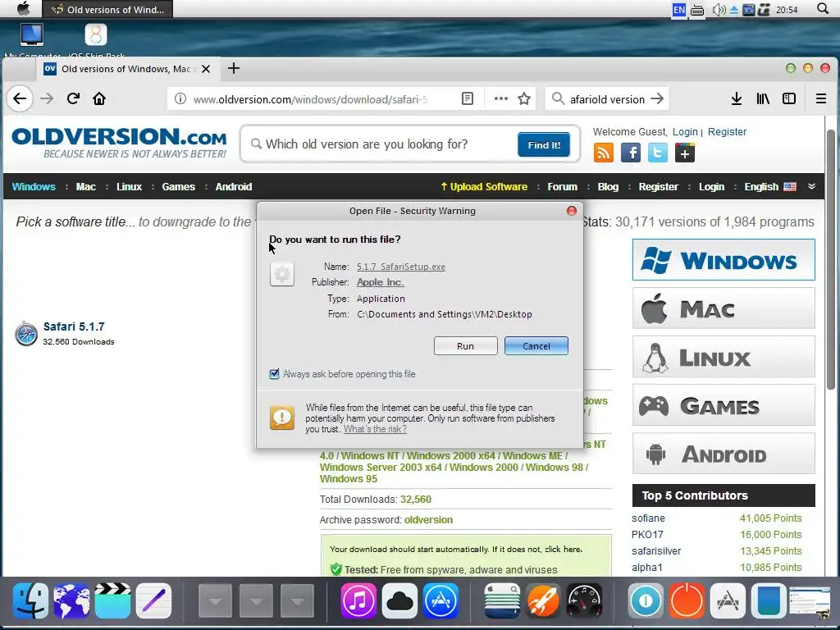This screenshot has height=630, width=840.
Task: Open the Facebook icon on oldversion.com
Action: click(631, 153)
